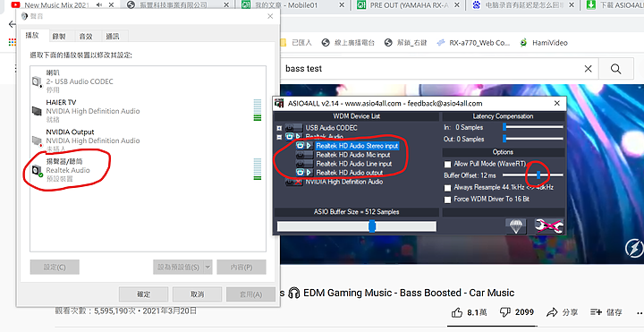Clear the YouTube search box with X
The height and width of the screenshot is (332, 644).
589,69
